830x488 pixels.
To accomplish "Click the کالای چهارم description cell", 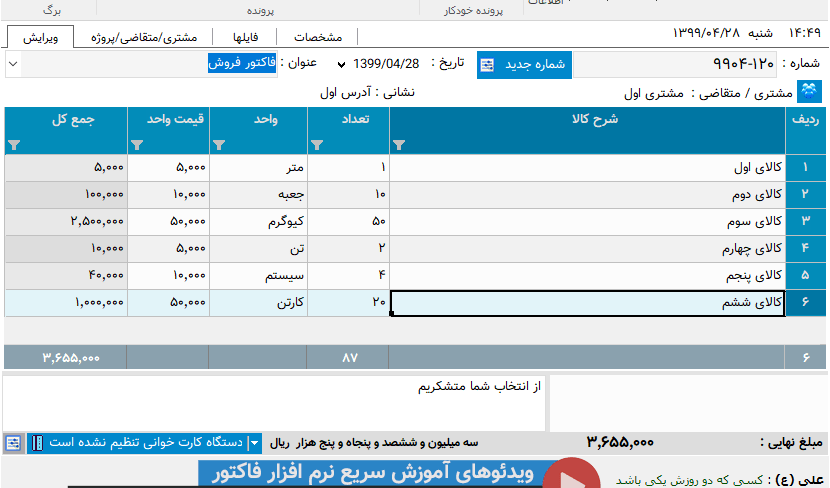I will coord(588,248).
